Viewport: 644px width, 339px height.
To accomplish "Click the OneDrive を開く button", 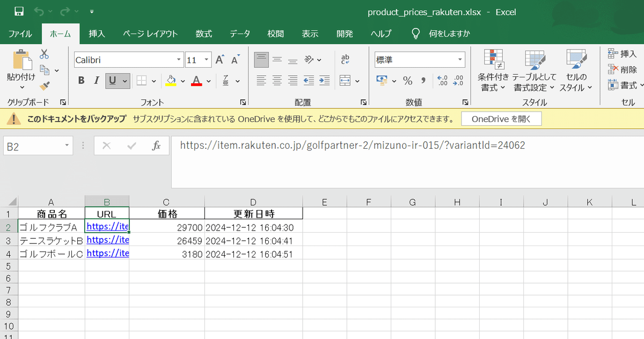I will [501, 119].
